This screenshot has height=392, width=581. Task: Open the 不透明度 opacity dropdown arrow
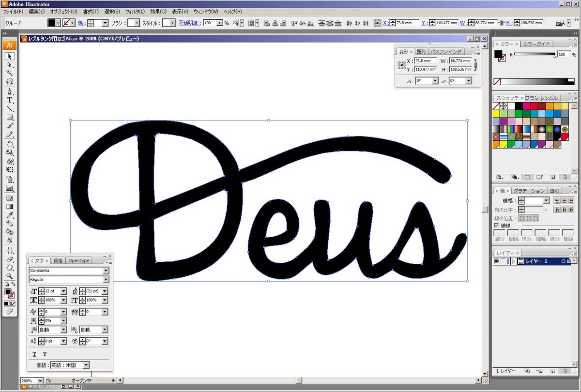coord(220,23)
